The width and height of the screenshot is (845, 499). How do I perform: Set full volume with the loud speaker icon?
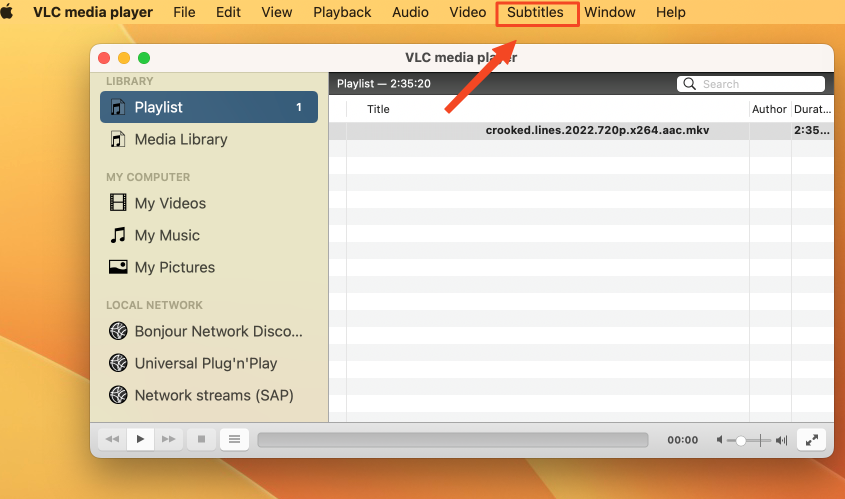pyautogui.click(x=781, y=440)
